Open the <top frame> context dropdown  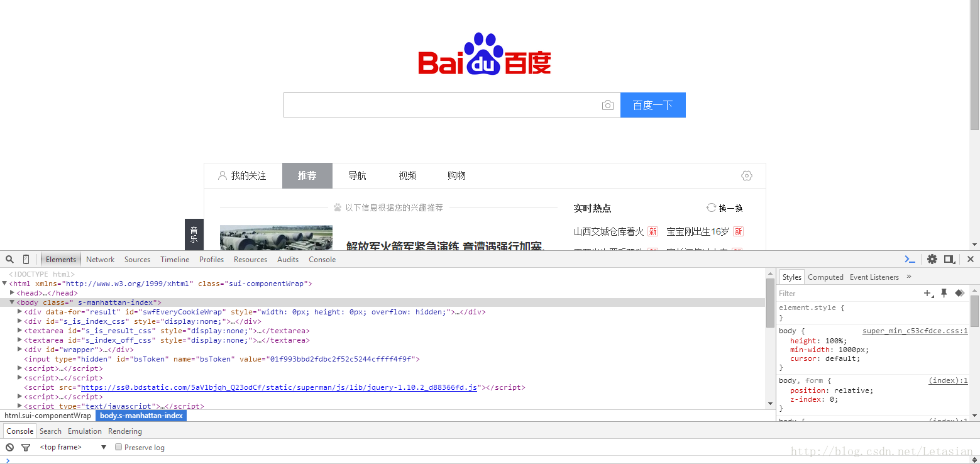pos(73,447)
